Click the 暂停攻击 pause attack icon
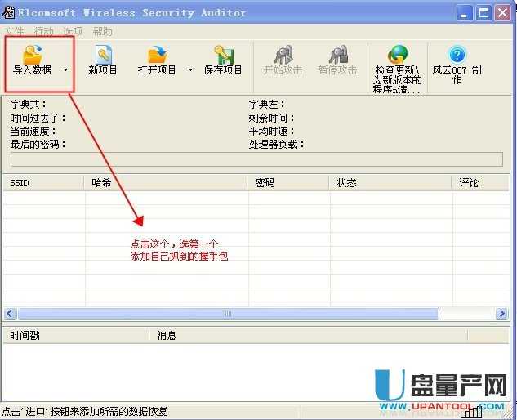 click(337, 56)
